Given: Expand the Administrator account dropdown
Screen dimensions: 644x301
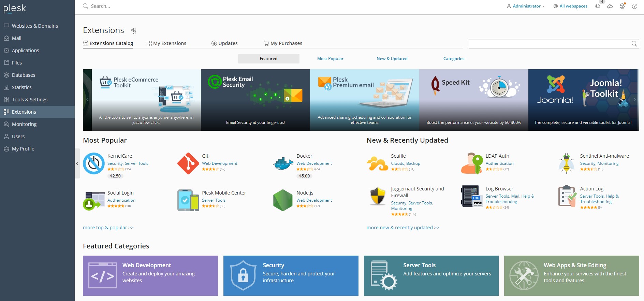Looking at the screenshot, I should [526, 6].
